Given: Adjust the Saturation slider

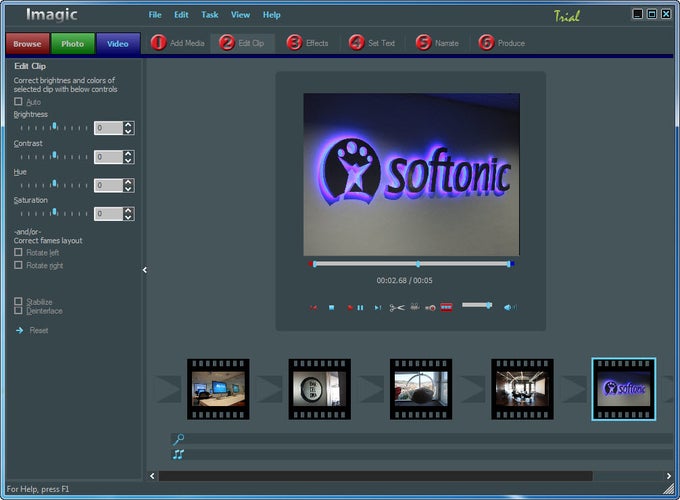Looking at the screenshot, I should [54, 213].
